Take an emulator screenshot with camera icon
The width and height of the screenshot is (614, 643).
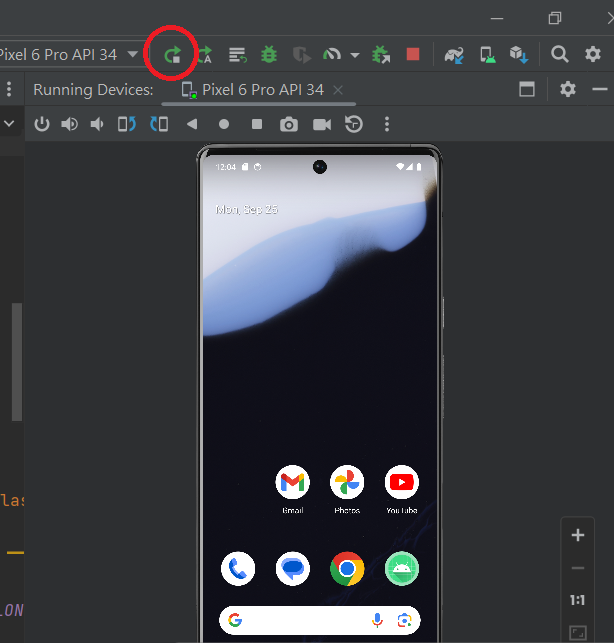[289, 124]
